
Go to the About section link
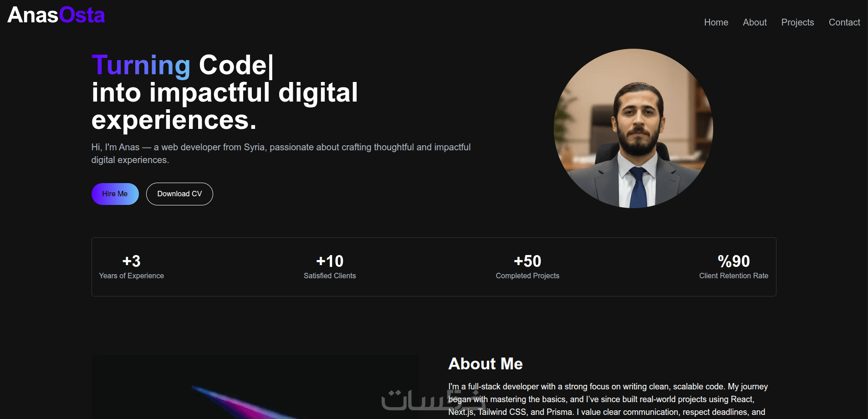point(755,22)
